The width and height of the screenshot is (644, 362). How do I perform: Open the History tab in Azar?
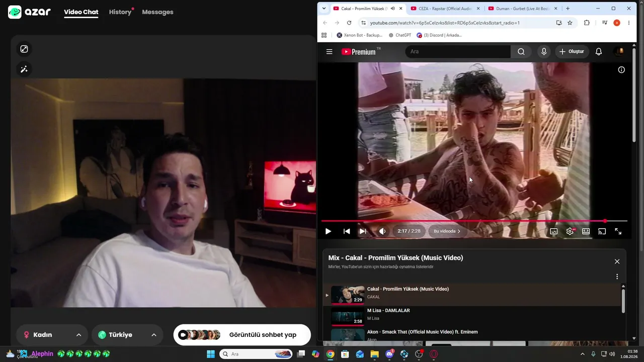(x=120, y=12)
